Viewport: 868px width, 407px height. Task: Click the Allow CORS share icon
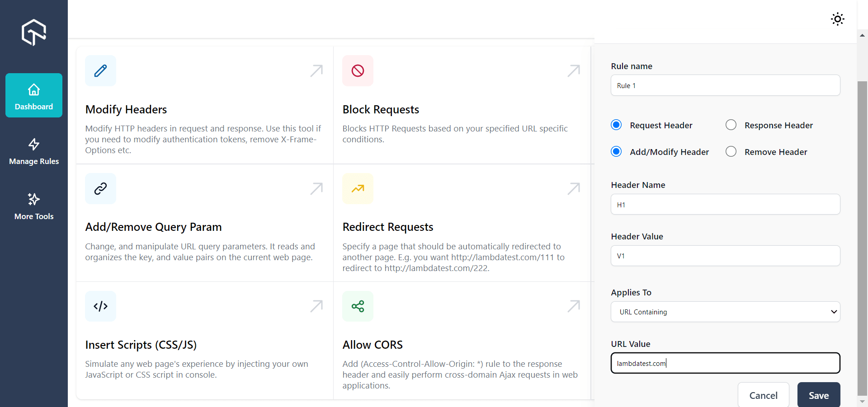[358, 306]
